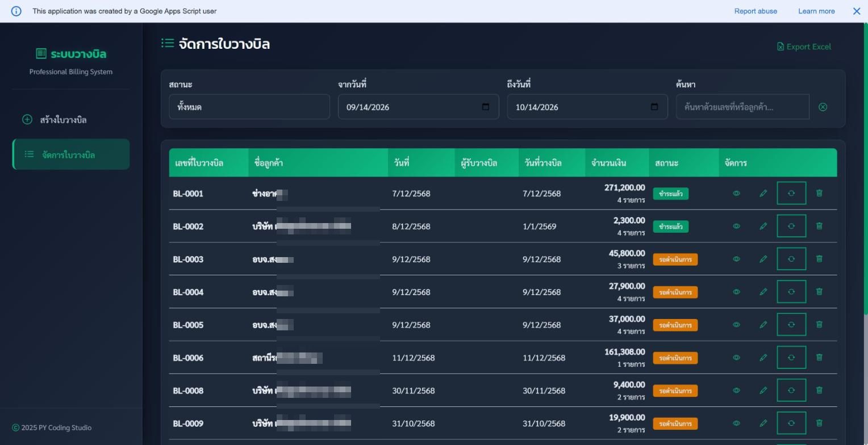Viewport: 868px width, 445px height.
Task: Click the eye icon for BL-0003
Action: point(736,259)
